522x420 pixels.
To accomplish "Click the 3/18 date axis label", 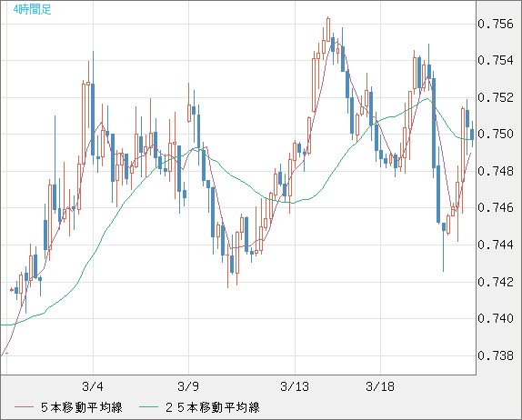I will pos(380,386).
